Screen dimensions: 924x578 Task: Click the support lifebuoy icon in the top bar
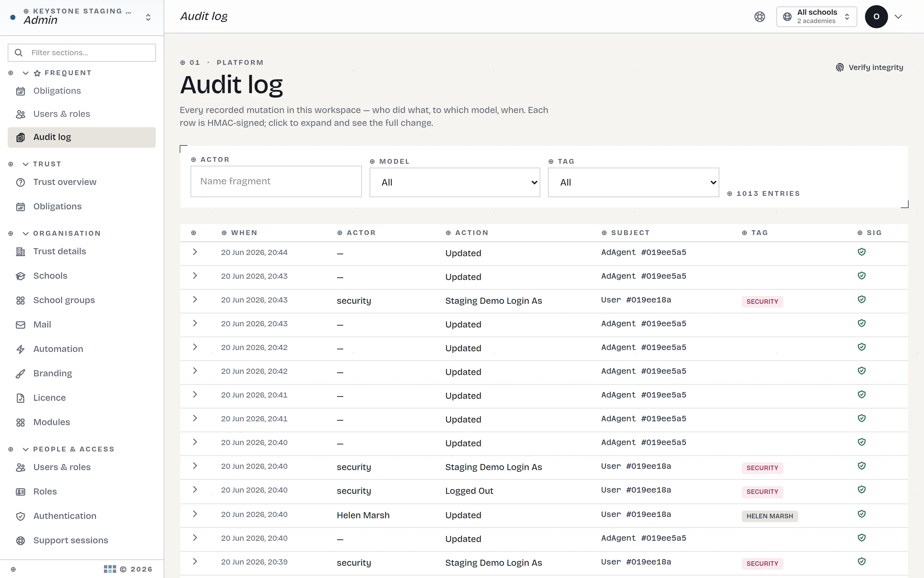click(x=759, y=17)
